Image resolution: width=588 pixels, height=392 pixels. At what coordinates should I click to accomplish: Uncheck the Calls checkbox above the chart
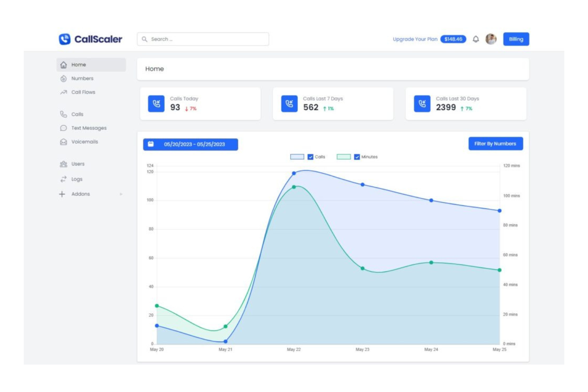tap(310, 157)
